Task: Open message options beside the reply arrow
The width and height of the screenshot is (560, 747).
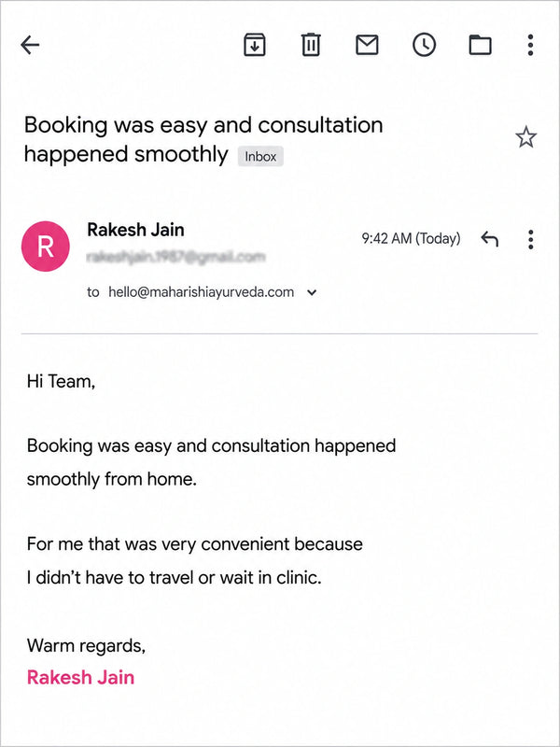Action: (x=530, y=239)
